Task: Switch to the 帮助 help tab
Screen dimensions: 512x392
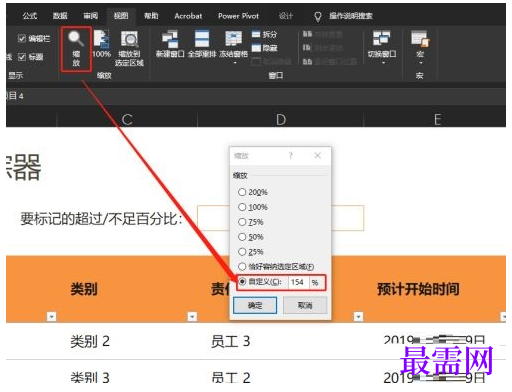Action: [x=151, y=16]
